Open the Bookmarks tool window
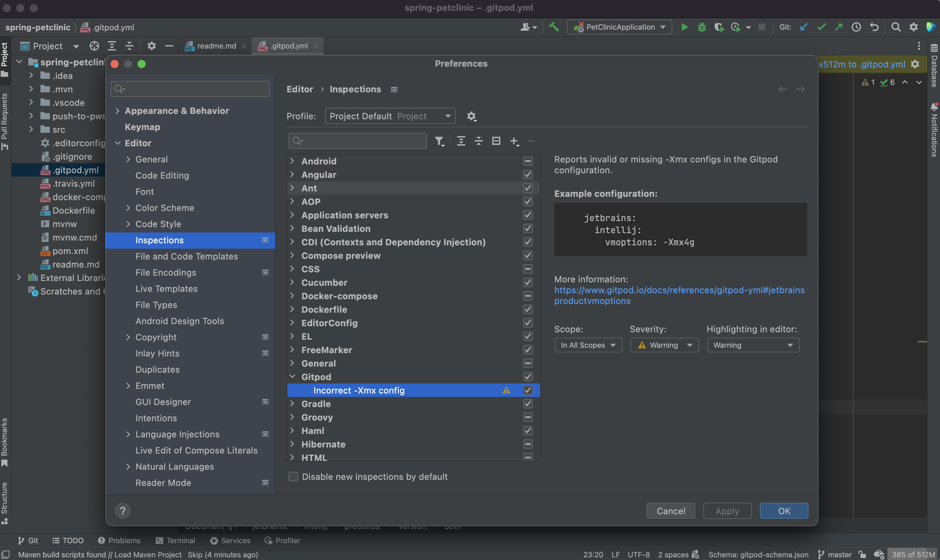Screen dimensions: 940x560 click(4, 442)
